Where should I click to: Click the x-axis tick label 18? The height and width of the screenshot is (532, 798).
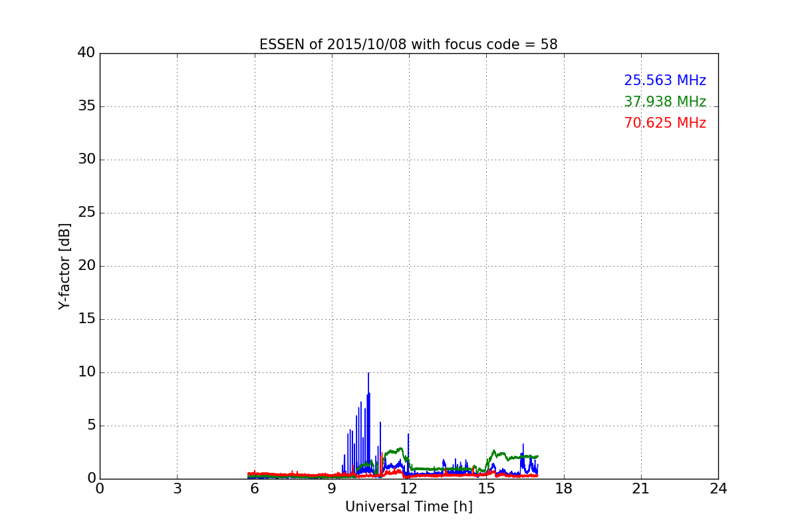(x=563, y=489)
